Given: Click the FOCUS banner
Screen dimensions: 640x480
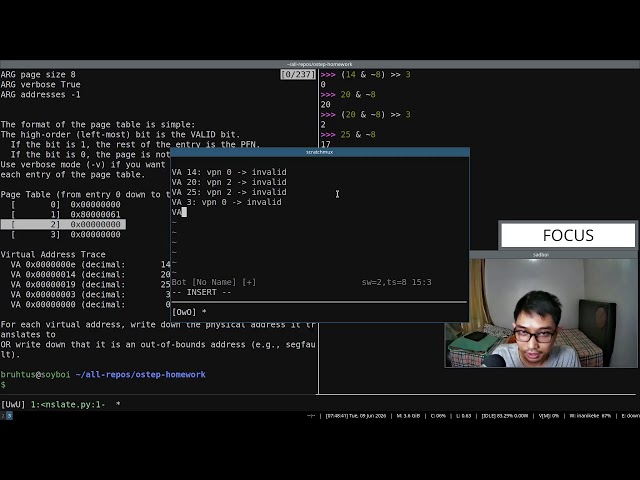Looking at the screenshot, I should (x=568, y=236).
